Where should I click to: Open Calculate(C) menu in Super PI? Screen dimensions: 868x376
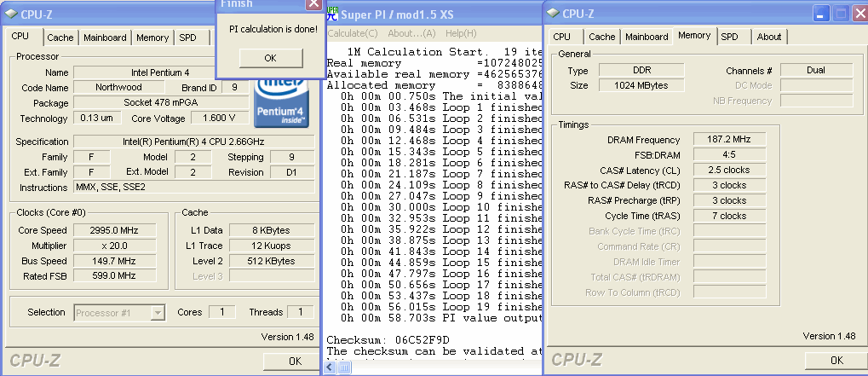coord(353,33)
